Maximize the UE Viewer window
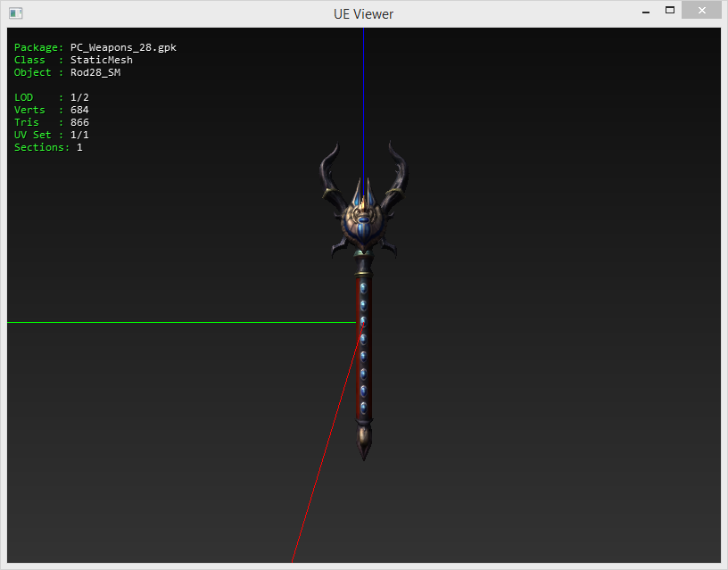 [669, 11]
